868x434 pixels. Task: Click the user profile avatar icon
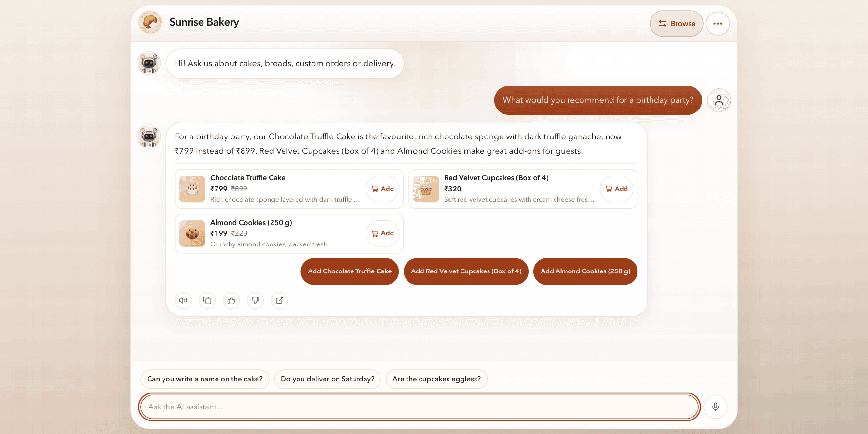coord(719,100)
